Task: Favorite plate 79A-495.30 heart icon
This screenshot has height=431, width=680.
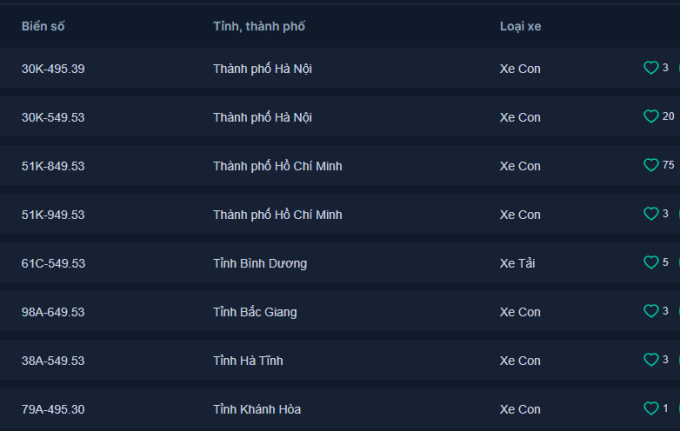Action: (651, 408)
